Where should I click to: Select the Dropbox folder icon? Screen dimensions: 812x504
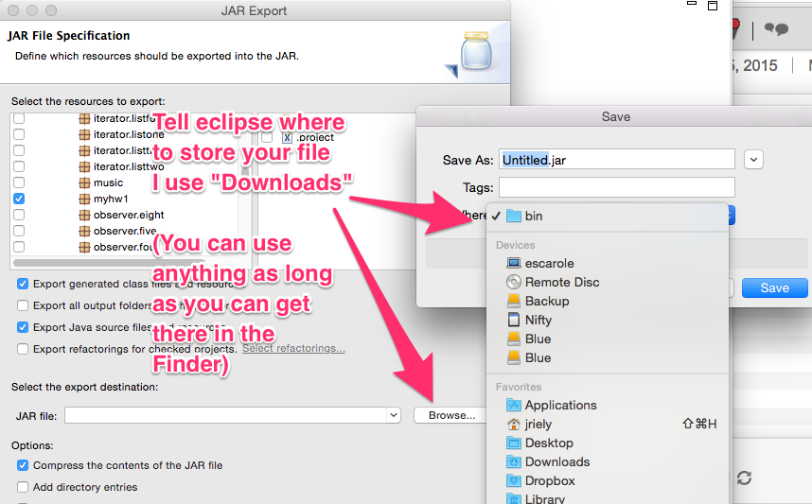tap(514, 480)
